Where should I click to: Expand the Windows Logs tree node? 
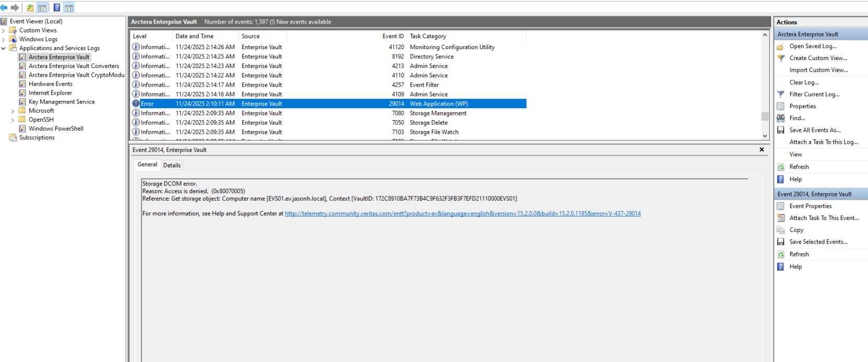[x=4, y=39]
